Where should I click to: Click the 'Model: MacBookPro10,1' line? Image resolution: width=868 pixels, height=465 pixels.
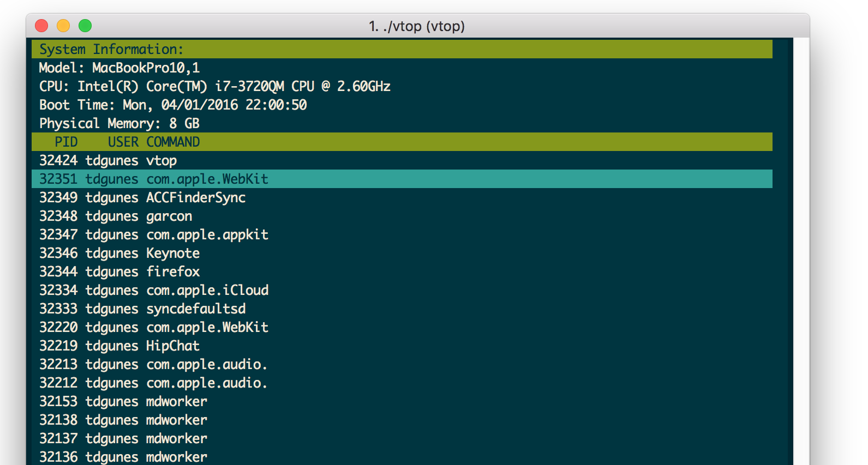pos(119,68)
